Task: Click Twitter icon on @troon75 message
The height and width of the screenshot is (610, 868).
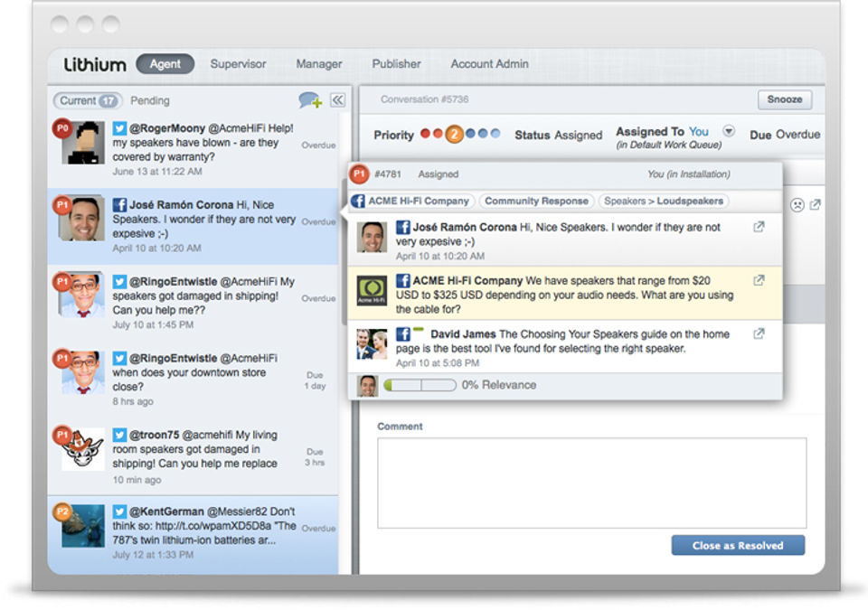Action: tap(119, 435)
